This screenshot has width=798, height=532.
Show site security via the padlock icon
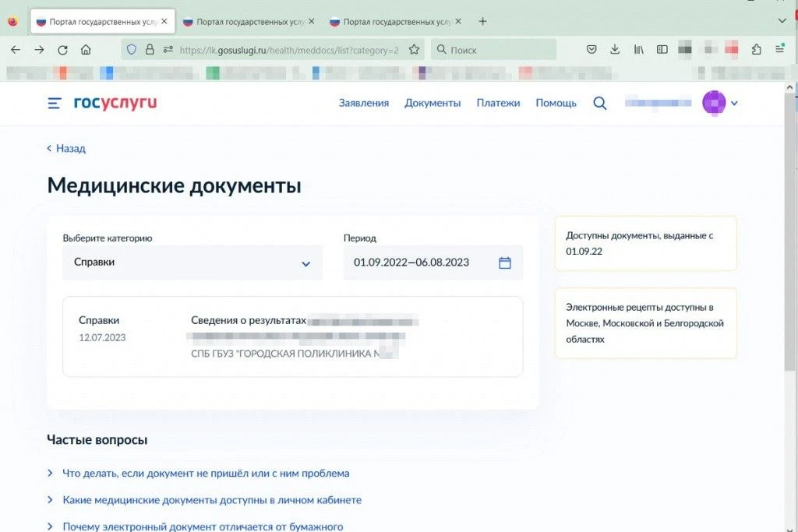[150, 49]
